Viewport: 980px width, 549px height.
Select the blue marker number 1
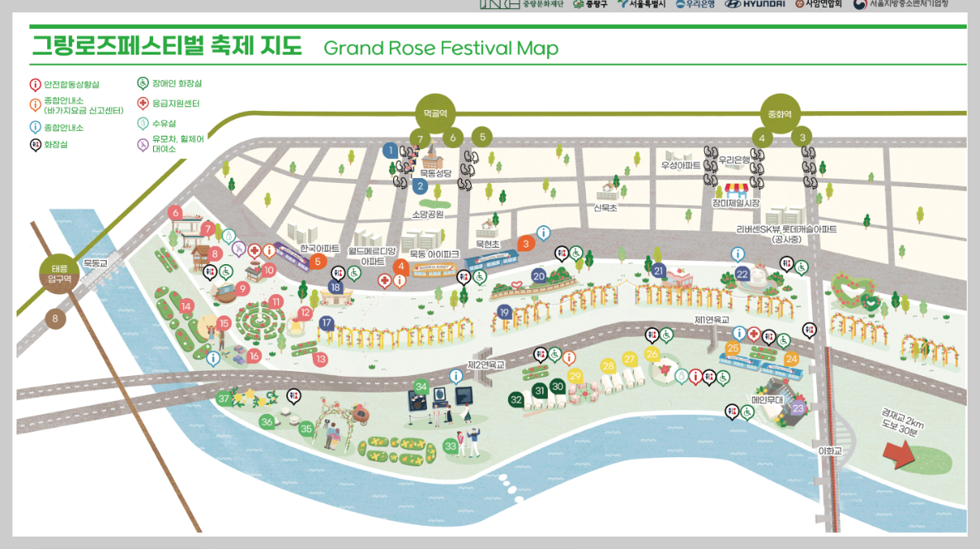391,150
